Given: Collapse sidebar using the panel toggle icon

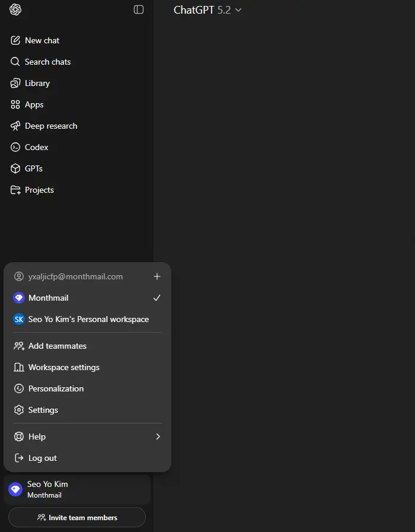Looking at the screenshot, I should click(x=139, y=9).
